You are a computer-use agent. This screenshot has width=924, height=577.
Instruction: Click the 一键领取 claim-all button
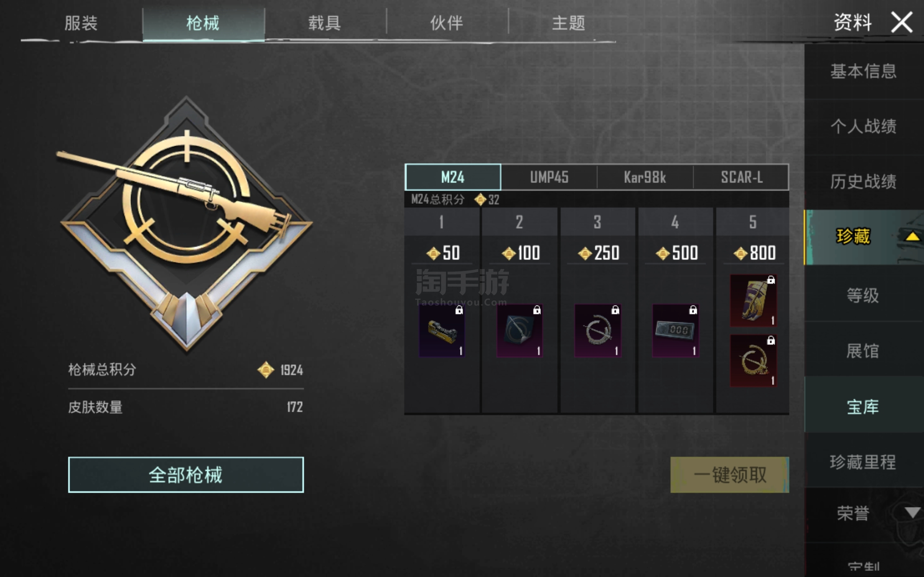pyautogui.click(x=730, y=475)
